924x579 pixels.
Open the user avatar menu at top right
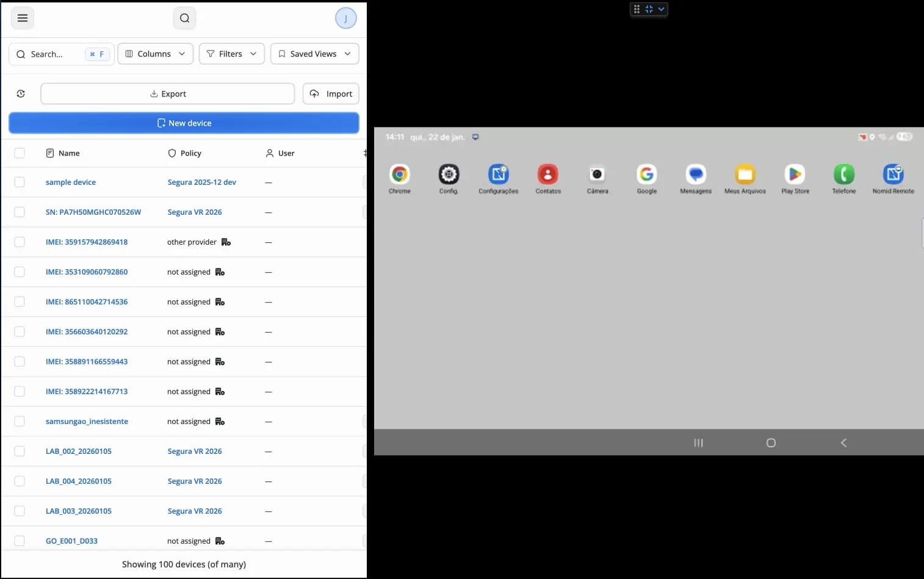click(x=345, y=18)
